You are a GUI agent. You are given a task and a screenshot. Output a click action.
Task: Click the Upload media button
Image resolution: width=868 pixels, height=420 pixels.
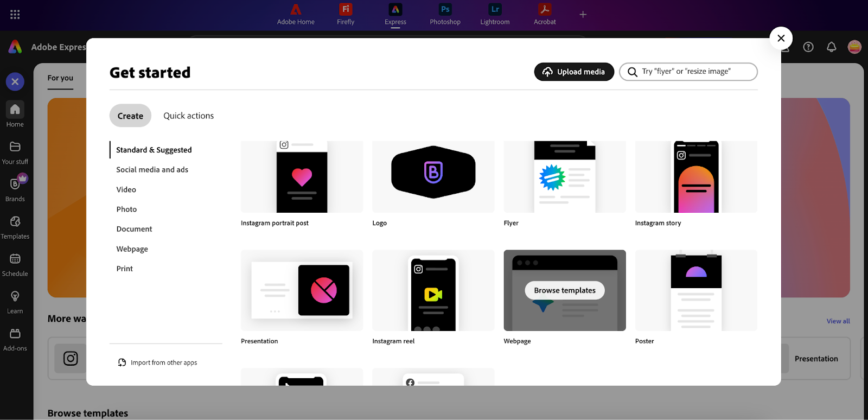pos(574,72)
